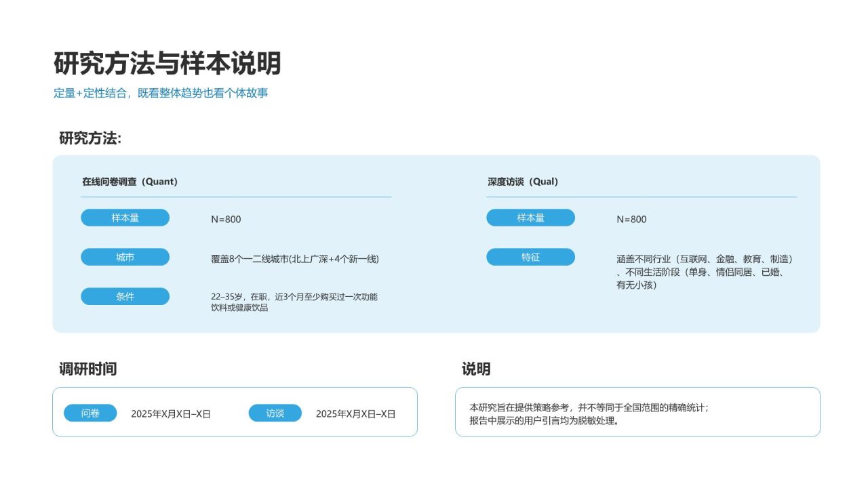
Task: Select the condition text starting "22–35岁，在职"
Action: coord(294,302)
